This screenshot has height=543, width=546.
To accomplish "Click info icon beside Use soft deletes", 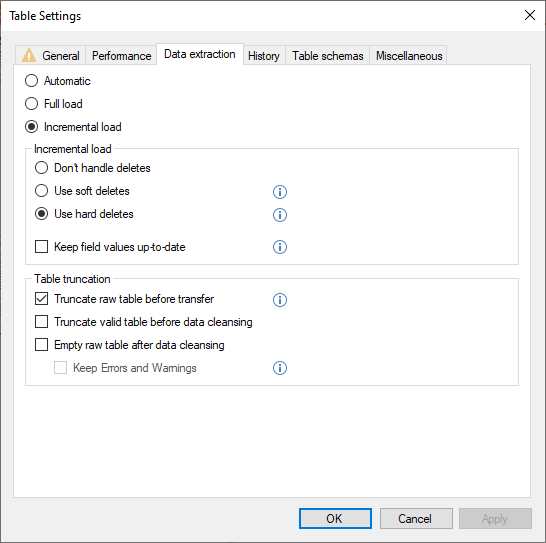I will tap(280, 192).
